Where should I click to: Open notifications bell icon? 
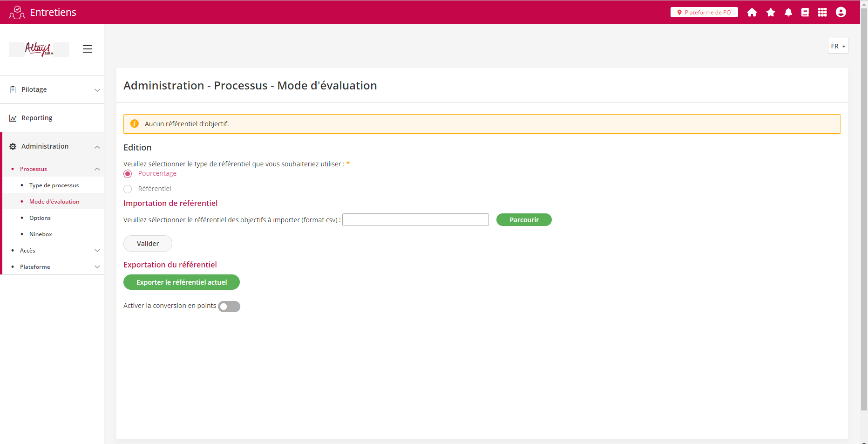[x=788, y=13]
